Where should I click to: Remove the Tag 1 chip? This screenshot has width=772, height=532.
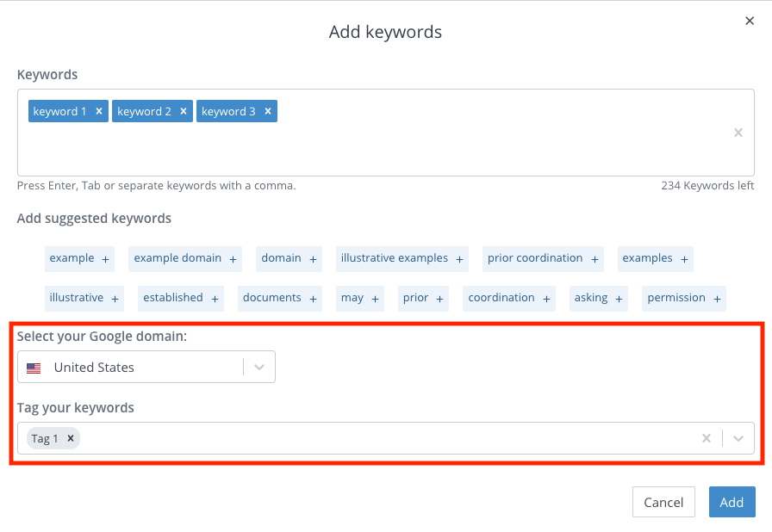(x=71, y=438)
